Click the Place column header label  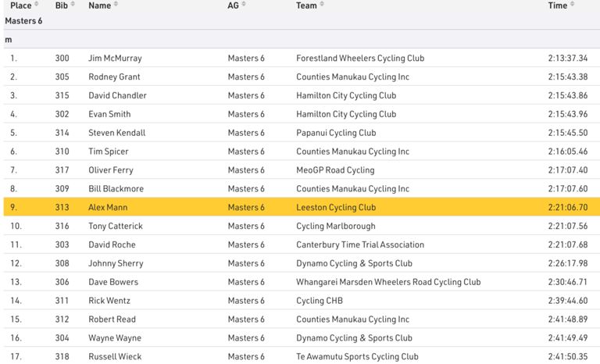click(x=20, y=5)
